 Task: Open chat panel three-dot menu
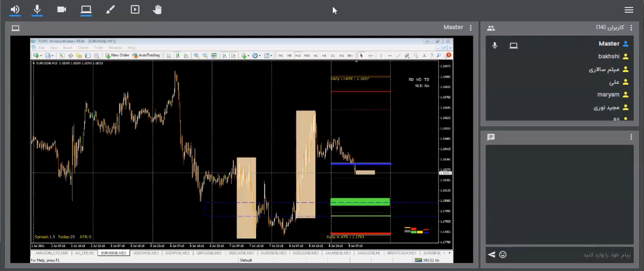(631, 137)
